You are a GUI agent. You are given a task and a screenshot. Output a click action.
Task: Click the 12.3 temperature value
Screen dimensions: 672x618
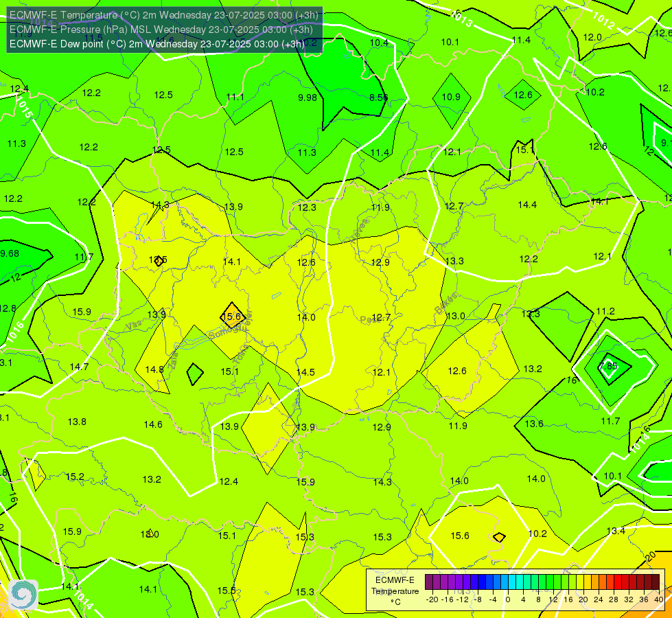pyautogui.click(x=307, y=207)
